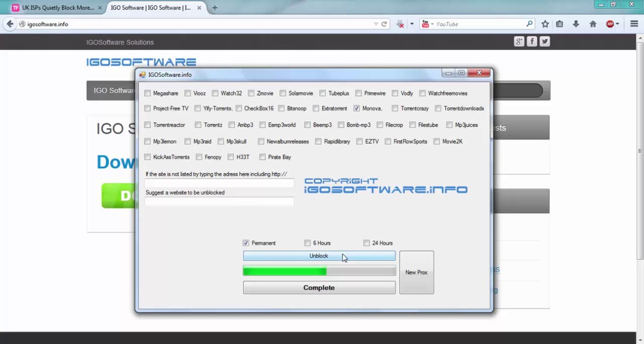The height and width of the screenshot is (344, 644).
Task: Tick the Pirate Bay checkbox
Action: coord(262,157)
